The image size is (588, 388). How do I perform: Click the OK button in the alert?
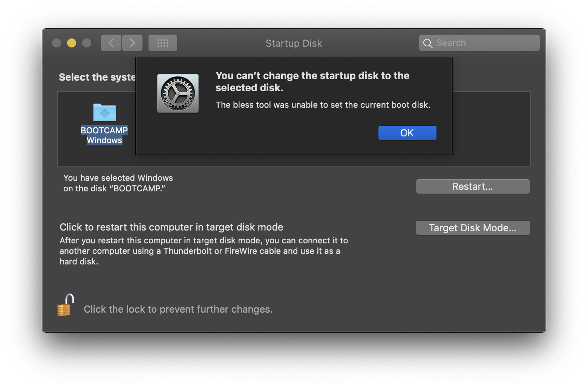[407, 133]
